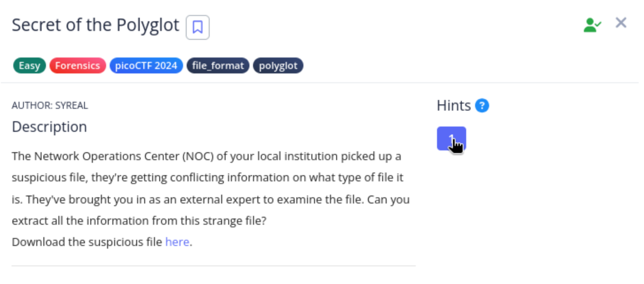Open the Hints help question mark icon

482,106
